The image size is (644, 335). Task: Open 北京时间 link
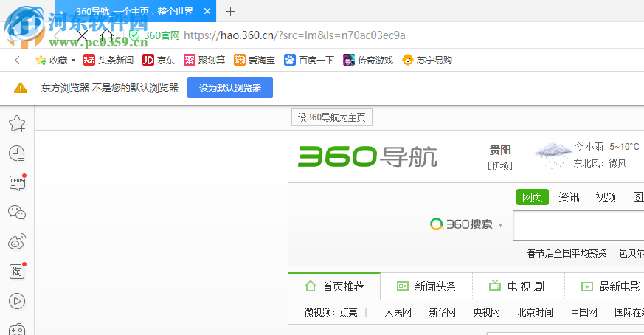(535, 312)
